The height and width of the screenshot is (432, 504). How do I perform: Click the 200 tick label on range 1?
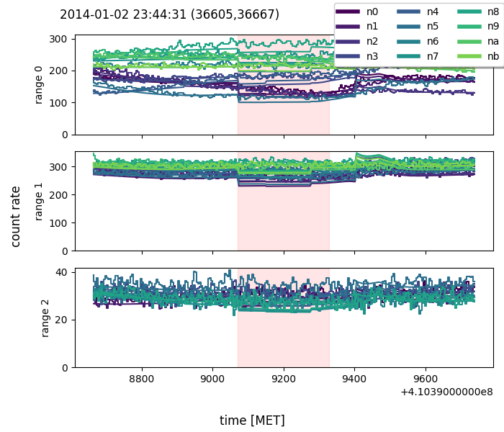(58, 195)
